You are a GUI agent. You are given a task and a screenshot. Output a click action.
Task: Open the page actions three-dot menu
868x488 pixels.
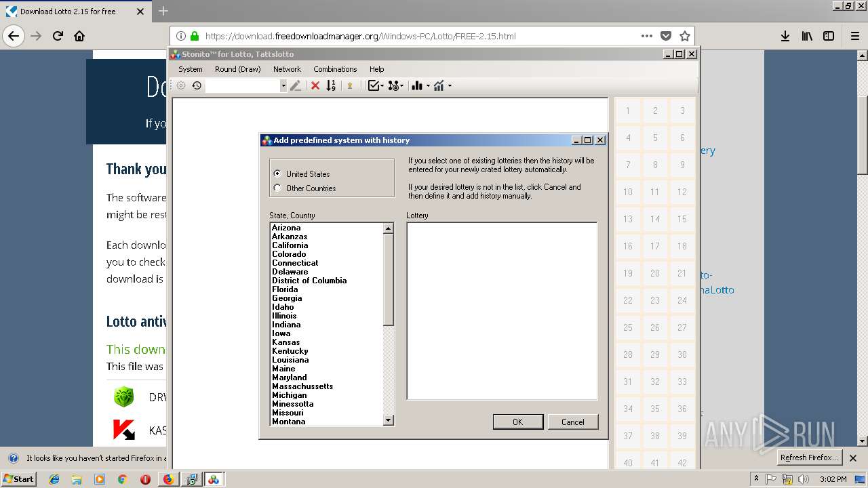point(647,36)
